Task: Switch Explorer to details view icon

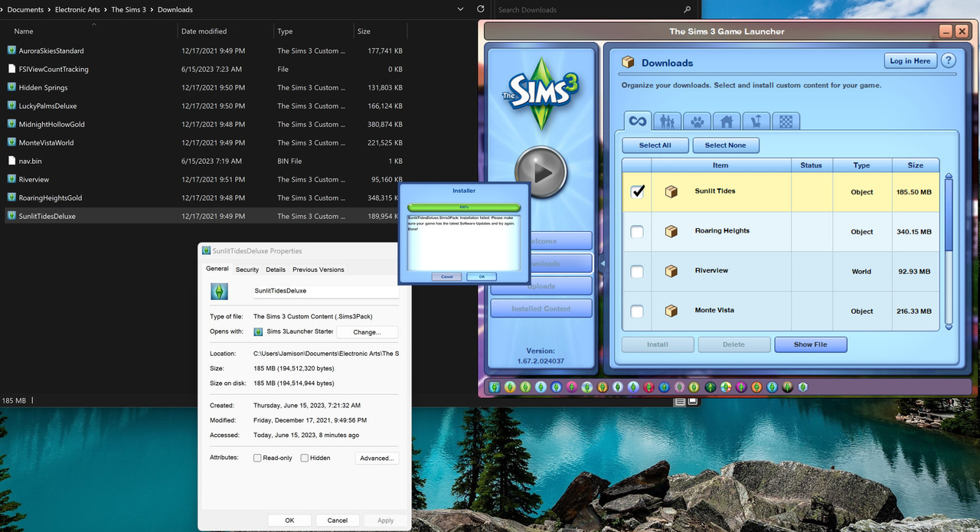Action: point(680,401)
